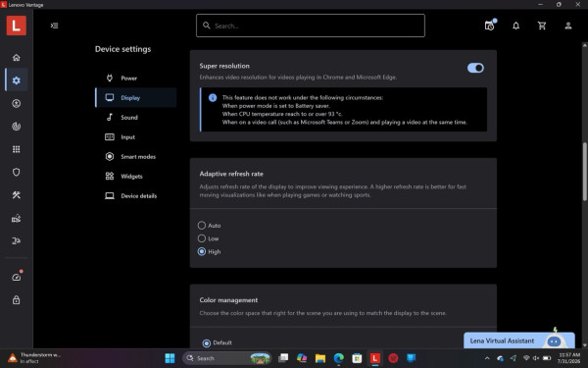Collapse the sidebar with the menu toggle icon
The width and height of the screenshot is (588, 368).
coord(54,26)
